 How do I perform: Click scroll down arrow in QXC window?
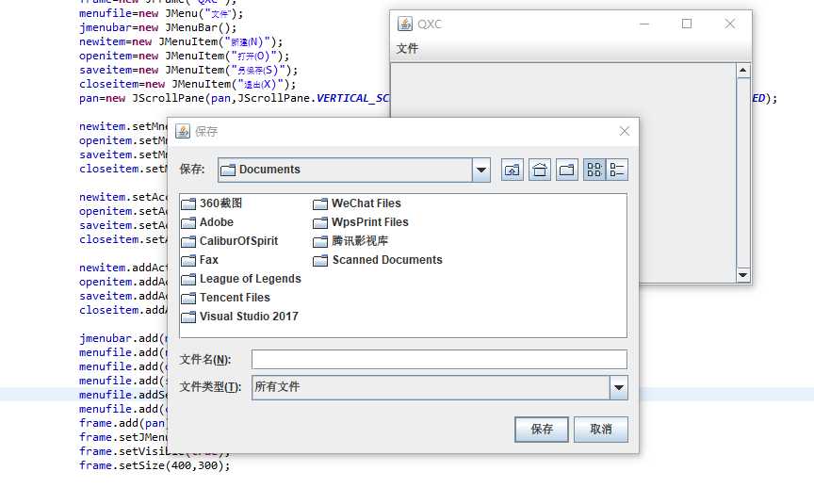pyautogui.click(x=743, y=275)
